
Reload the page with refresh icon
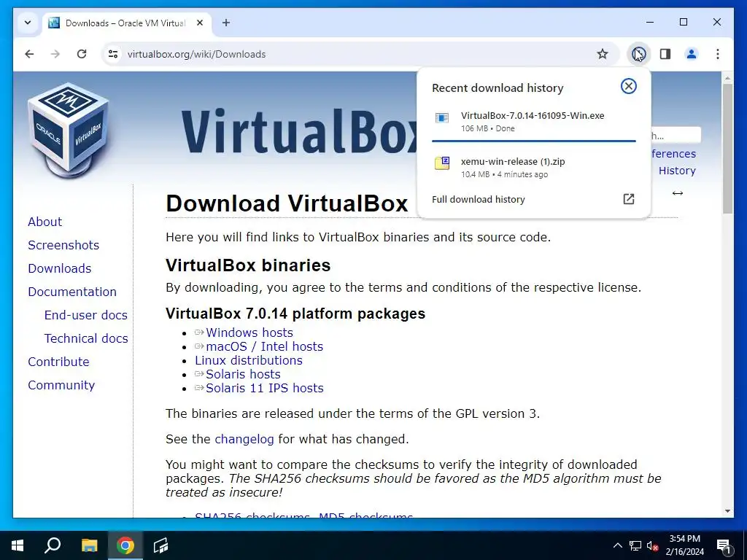(x=82, y=54)
